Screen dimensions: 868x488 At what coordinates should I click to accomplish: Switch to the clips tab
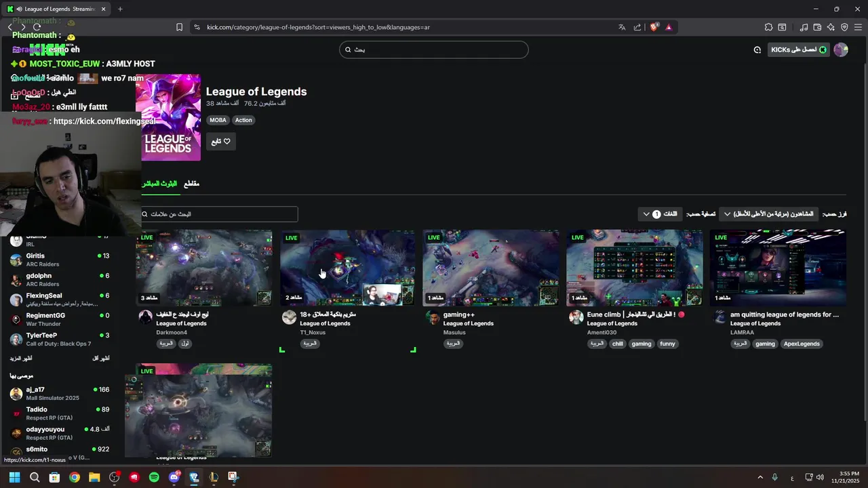pyautogui.click(x=192, y=184)
